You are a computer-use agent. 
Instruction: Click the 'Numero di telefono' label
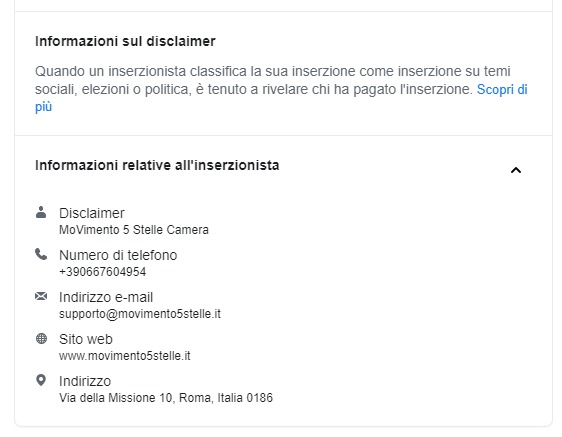118,255
